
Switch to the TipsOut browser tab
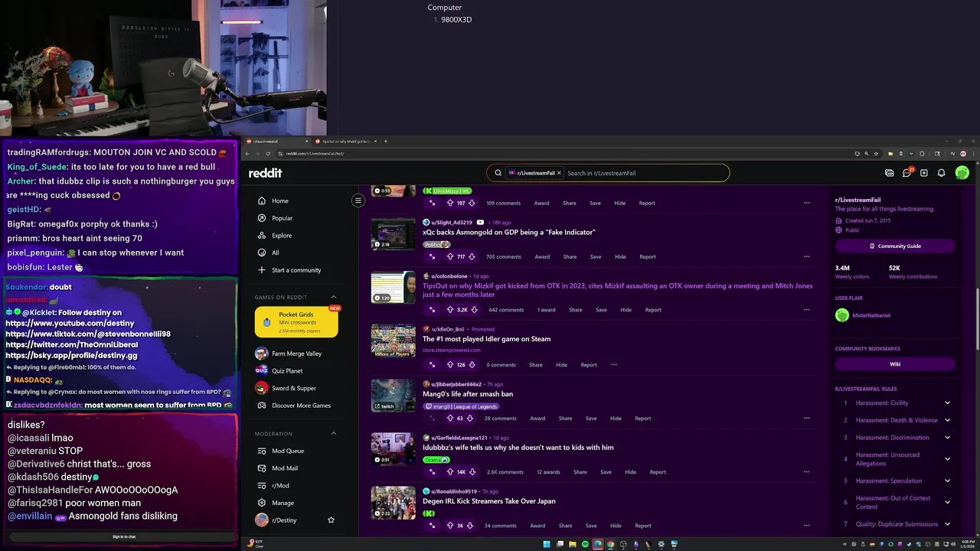pos(345,142)
